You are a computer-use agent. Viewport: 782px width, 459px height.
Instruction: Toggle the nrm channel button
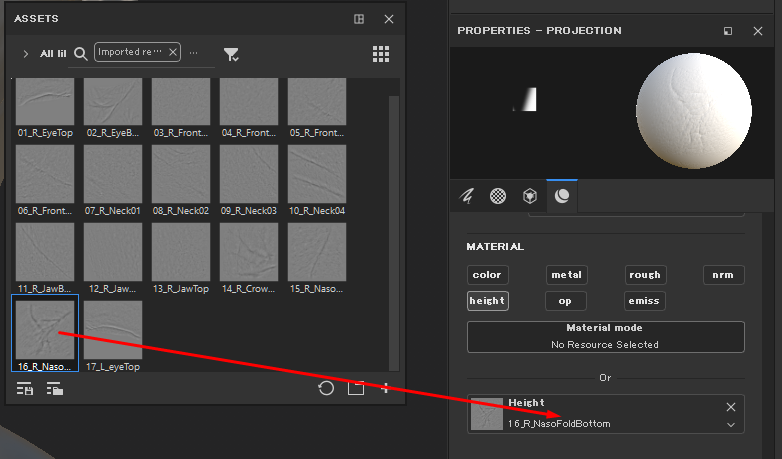[x=724, y=275]
